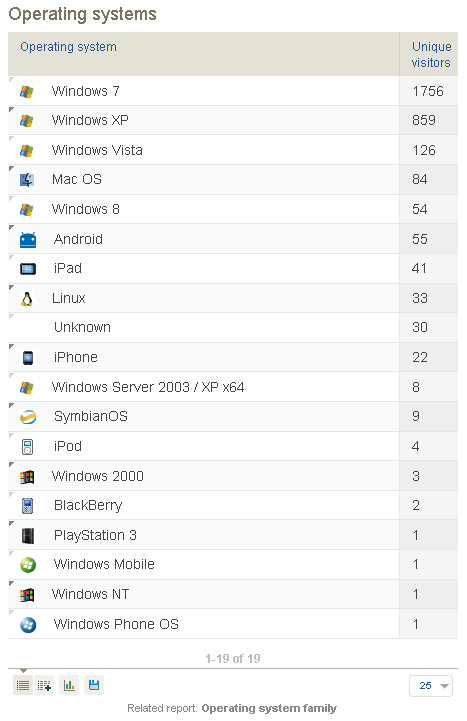The width and height of the screenshot is (467, 721).
Task: Click the BlackBerry phone icon
Action: [x=27, y=506]
